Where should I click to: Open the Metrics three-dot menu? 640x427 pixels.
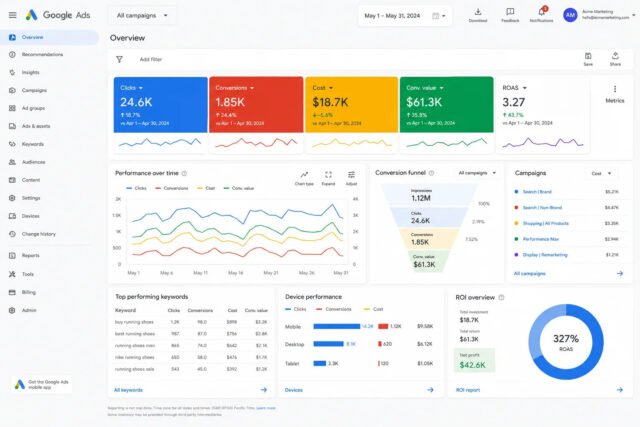(x=615, y=89)
